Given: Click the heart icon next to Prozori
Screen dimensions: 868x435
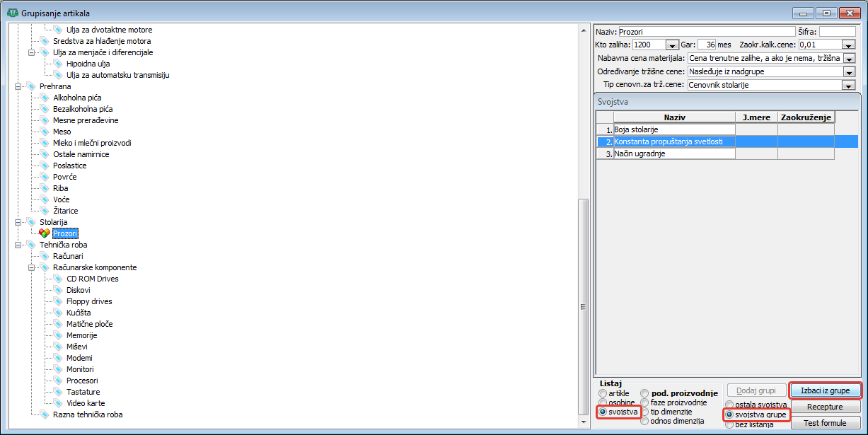Looking at the screenshot, I should point(45,233).
